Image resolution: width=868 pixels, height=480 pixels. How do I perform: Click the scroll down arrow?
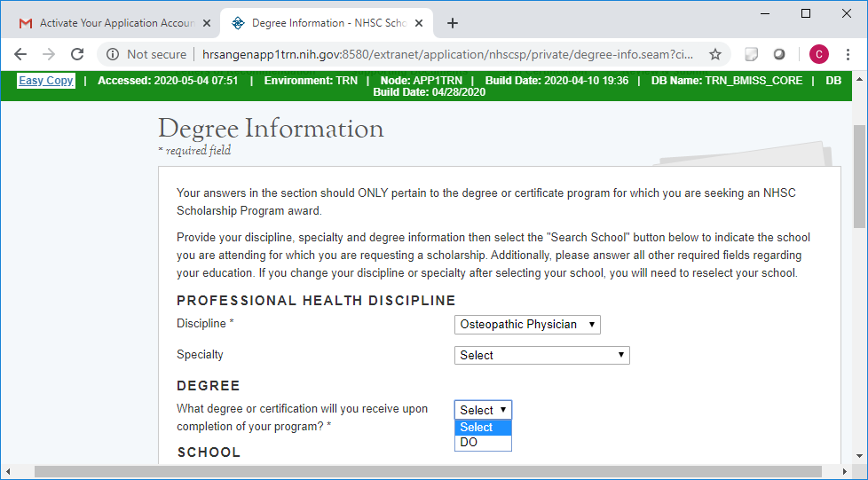click(x=859, y=456)
